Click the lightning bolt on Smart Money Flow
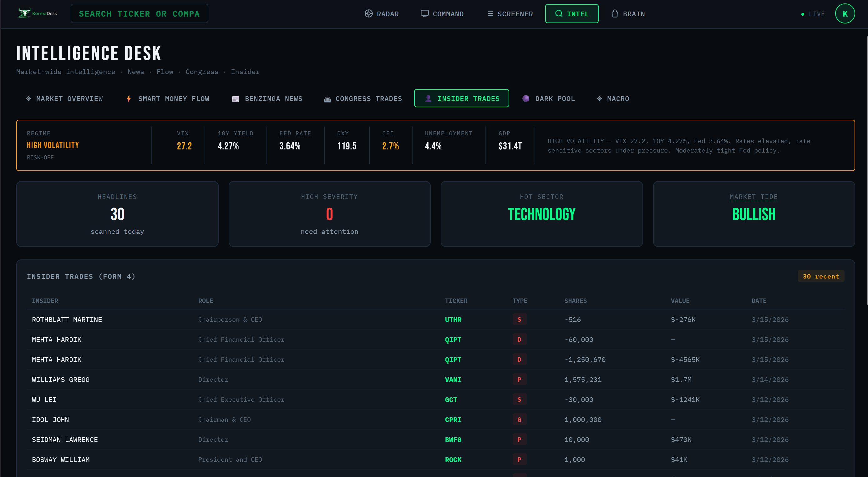This screenshot has height=477, width=868. (x=129, y=98)
